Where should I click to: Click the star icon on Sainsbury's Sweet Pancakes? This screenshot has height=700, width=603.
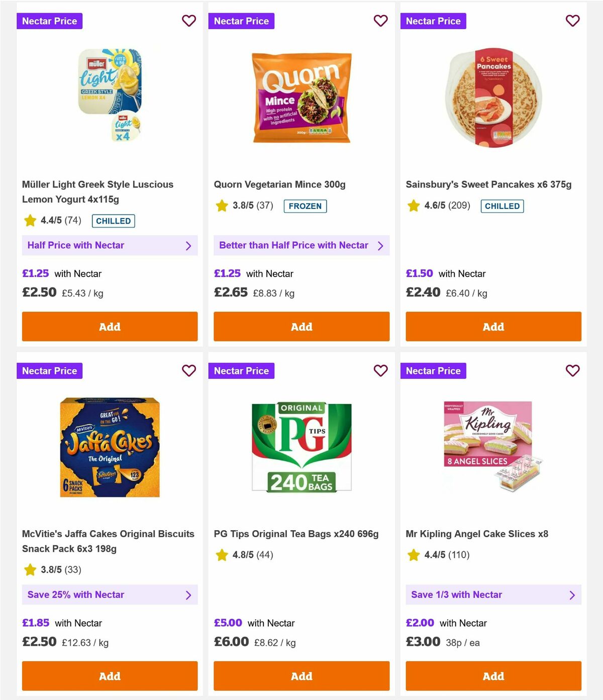(x=413, y=206)
